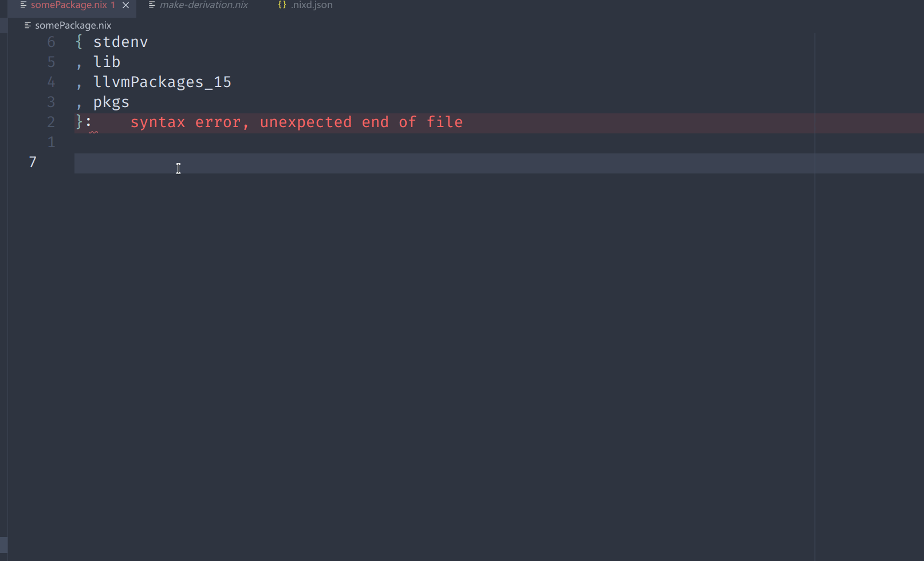Place cursor on the stdenv argument
The width and height of the screenshot is (924, 561).
[x=120, y=42]
